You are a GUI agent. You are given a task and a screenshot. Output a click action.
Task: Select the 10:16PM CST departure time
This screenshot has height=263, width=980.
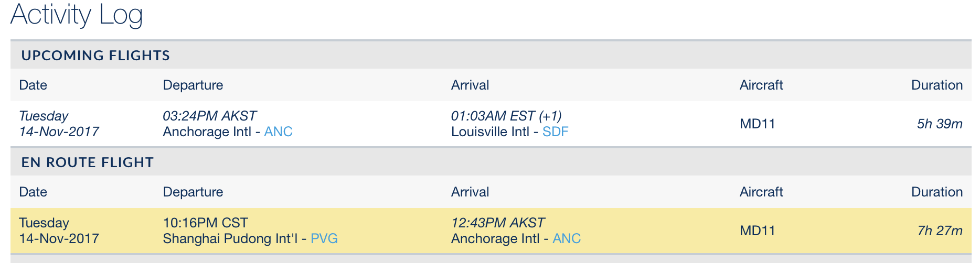(205, 223)
